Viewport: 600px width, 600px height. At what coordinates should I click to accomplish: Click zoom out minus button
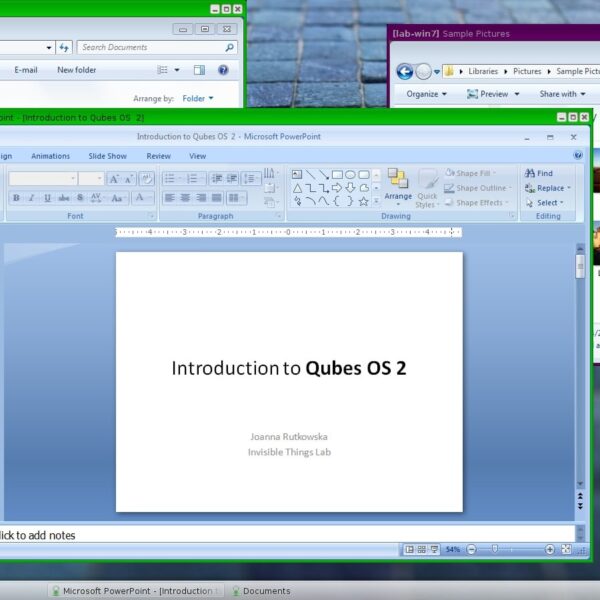click(x=471, y=550)
